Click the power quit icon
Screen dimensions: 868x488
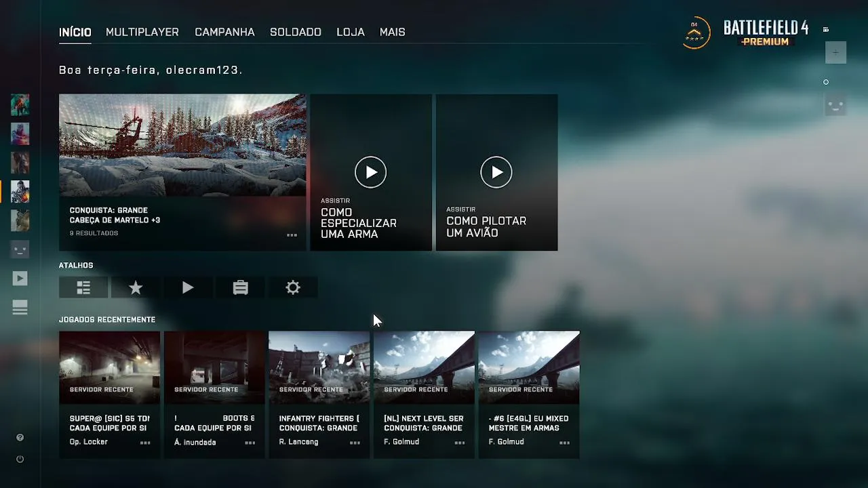coord(20,459)
